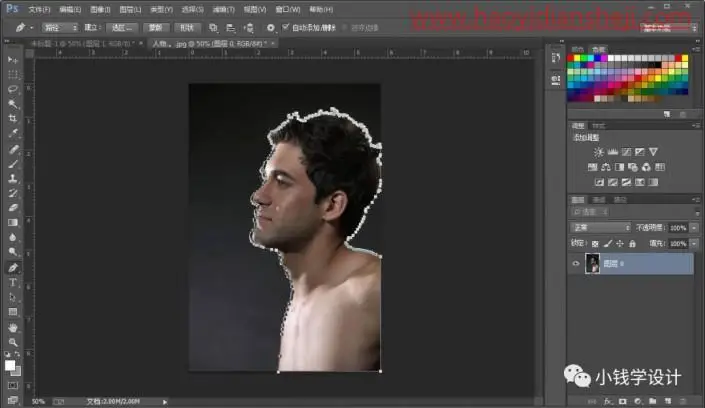Image resolution: width=705 pixels, height=408 pixels.
Task: Add a Brightness/Contrast adjustment
Action: (x=598, y=152)
